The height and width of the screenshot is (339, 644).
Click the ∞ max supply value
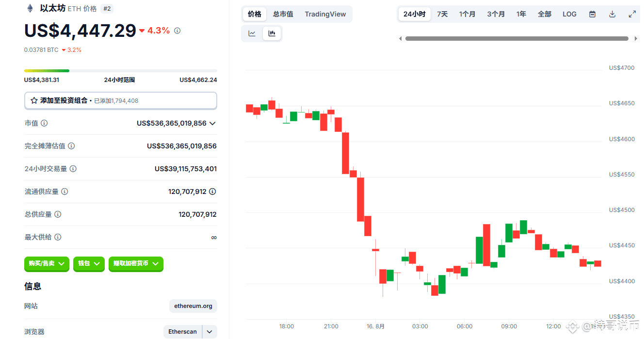pos(214,237)
